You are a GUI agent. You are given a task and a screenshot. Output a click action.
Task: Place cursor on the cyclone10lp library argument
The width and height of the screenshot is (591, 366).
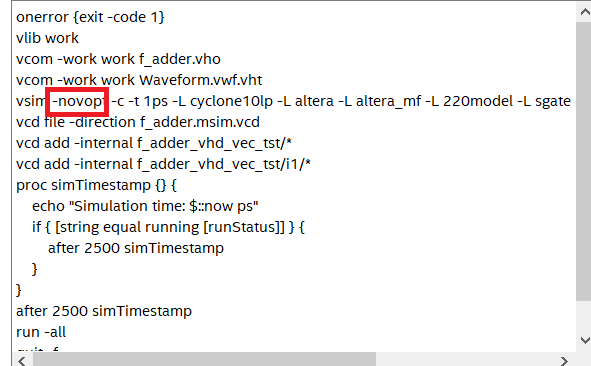(231, 101)
